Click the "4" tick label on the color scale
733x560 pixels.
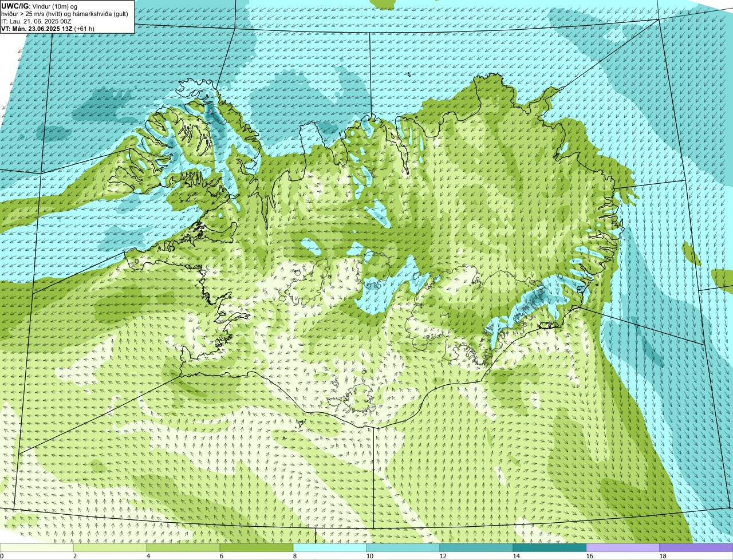click(148, 556)
